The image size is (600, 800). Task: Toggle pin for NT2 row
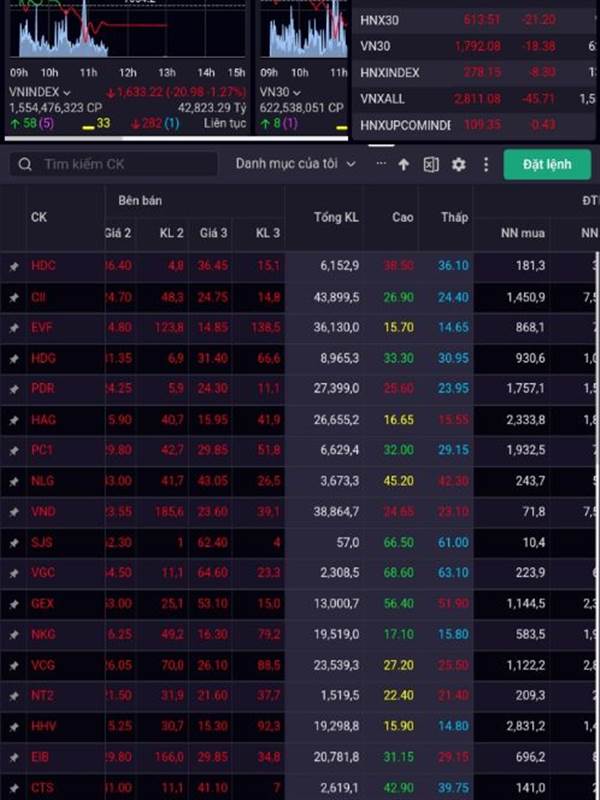(14, 696)
